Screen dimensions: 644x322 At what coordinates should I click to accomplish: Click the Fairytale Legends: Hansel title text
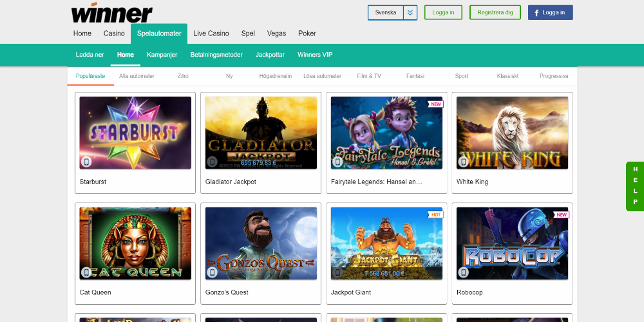point(377,182)
